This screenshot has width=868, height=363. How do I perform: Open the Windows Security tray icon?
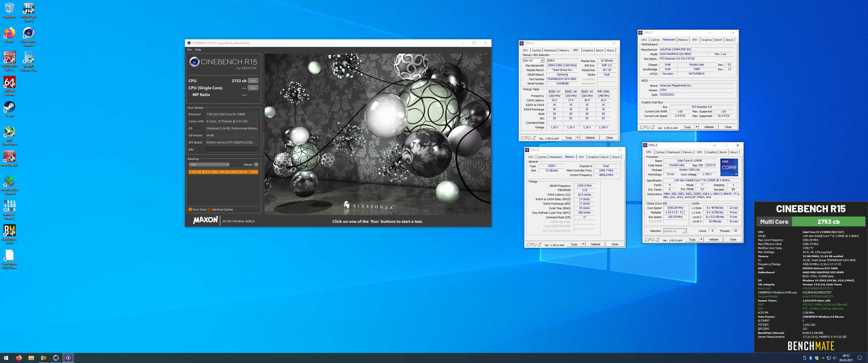[x=817, y=358]
